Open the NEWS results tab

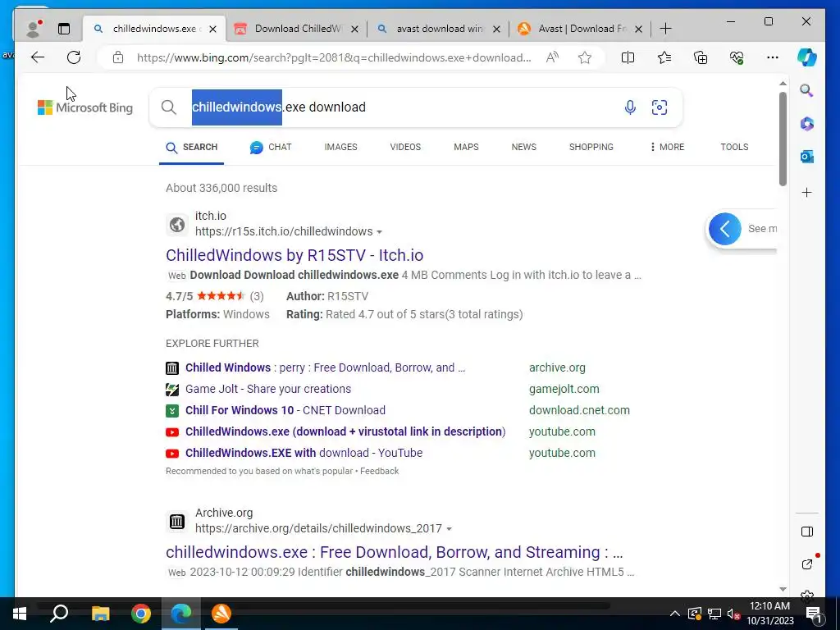tap(524, 147)
